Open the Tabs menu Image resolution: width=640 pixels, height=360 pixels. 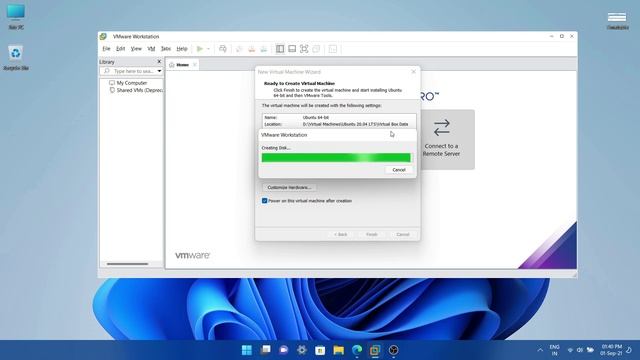point(166,49)
